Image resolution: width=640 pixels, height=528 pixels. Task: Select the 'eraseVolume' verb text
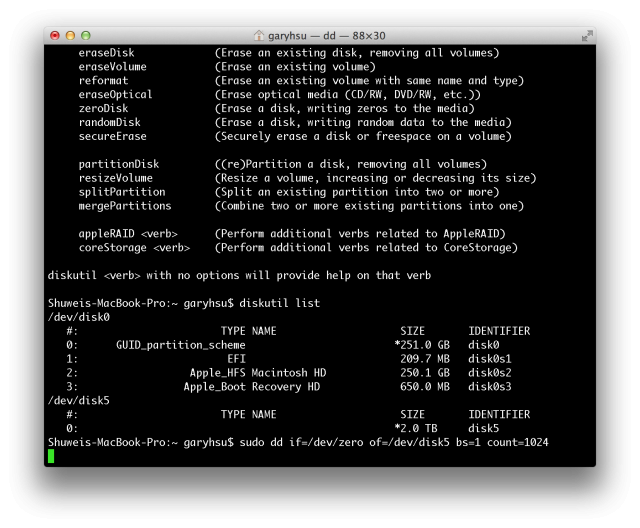[x=113, y=67]
